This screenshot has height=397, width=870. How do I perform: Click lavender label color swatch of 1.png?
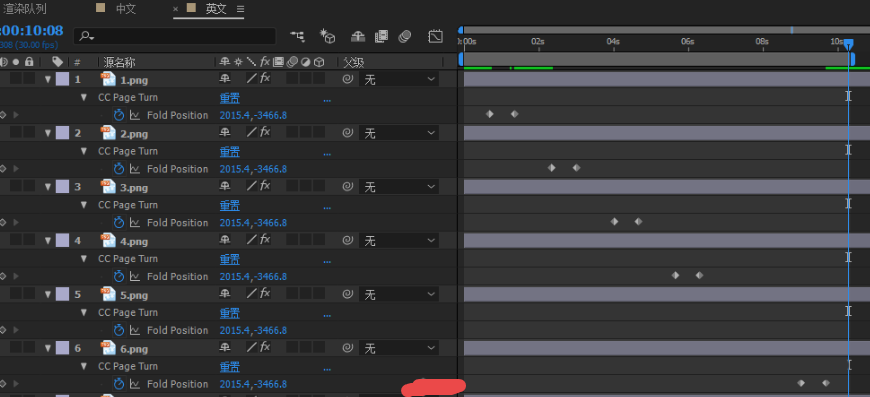point(63,79)
